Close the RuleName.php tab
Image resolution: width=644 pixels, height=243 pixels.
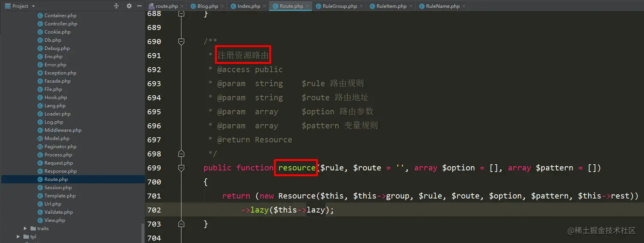(464, 6)
